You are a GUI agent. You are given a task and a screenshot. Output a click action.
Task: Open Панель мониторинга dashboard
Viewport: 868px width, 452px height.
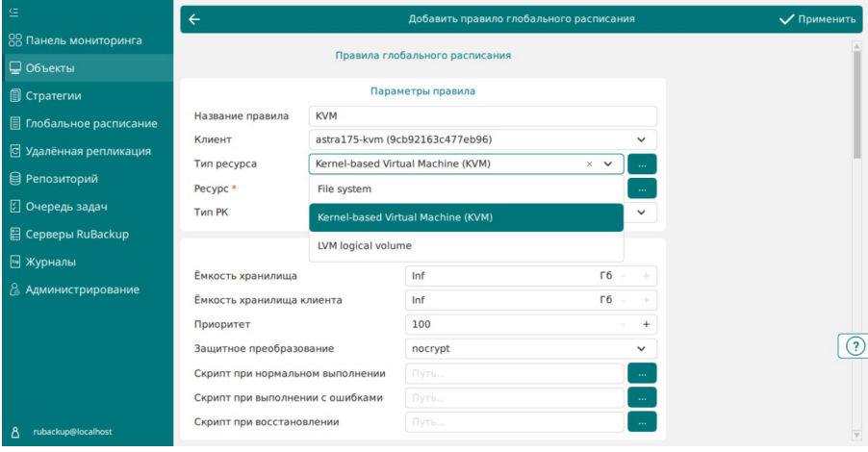pyautogui.click(x=76, y=40)
